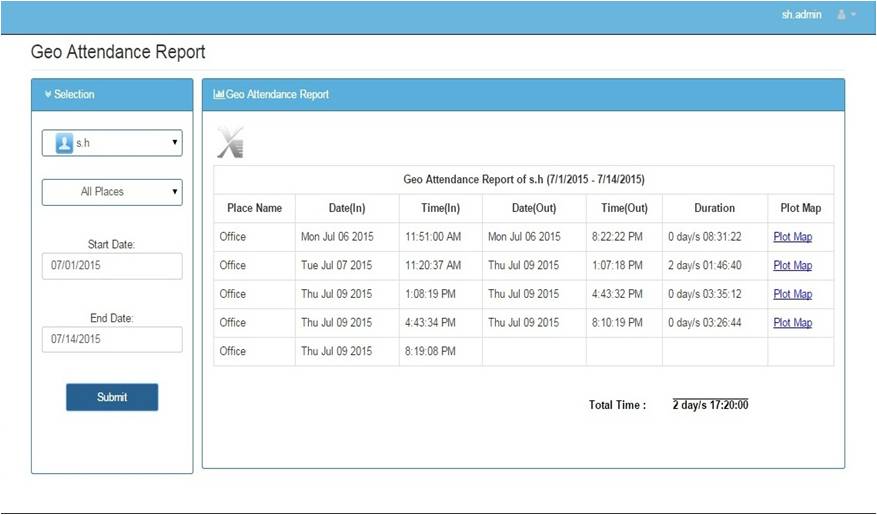The height and width of the screenshot is (515, 877).
Task: Open Plot Map for 0 day/s 03:35:12 row
Action: tap(793, 294)
